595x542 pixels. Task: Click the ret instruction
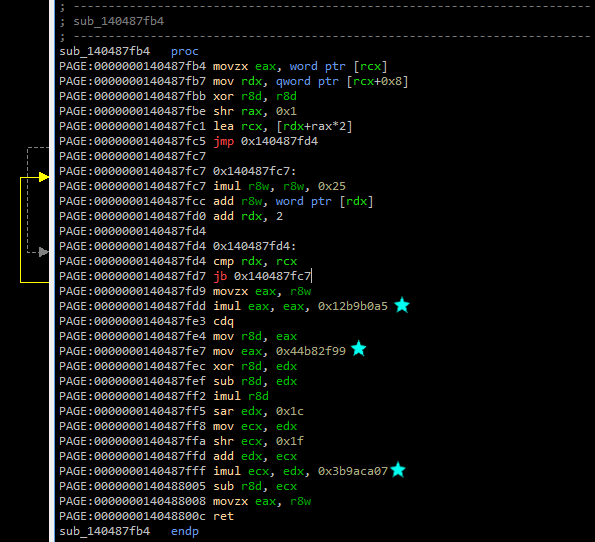[x=224, y=516]
